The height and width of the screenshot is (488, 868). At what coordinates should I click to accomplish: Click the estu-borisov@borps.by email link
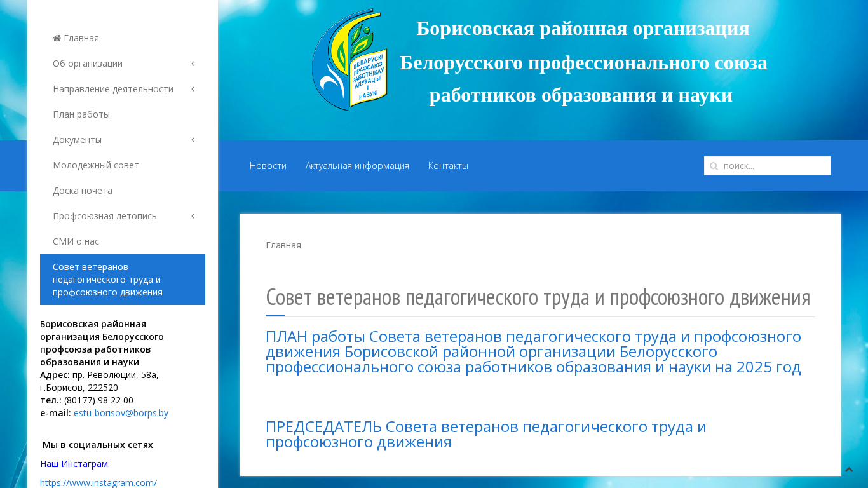(x=121, y=413)
